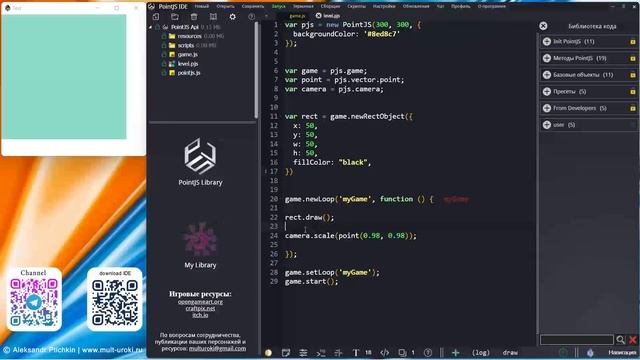Click the sliders icon in bottom bar

click(x=303, y=353)
